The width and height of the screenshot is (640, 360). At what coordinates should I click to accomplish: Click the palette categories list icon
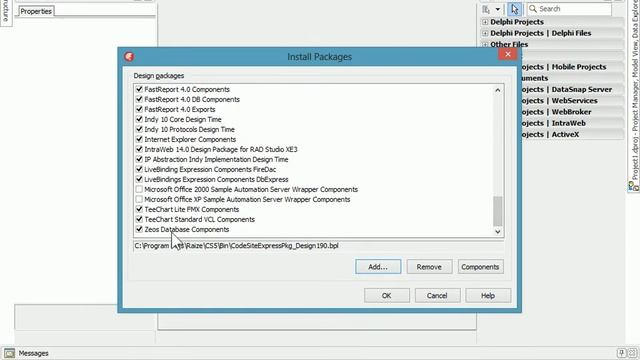(486, 9)
